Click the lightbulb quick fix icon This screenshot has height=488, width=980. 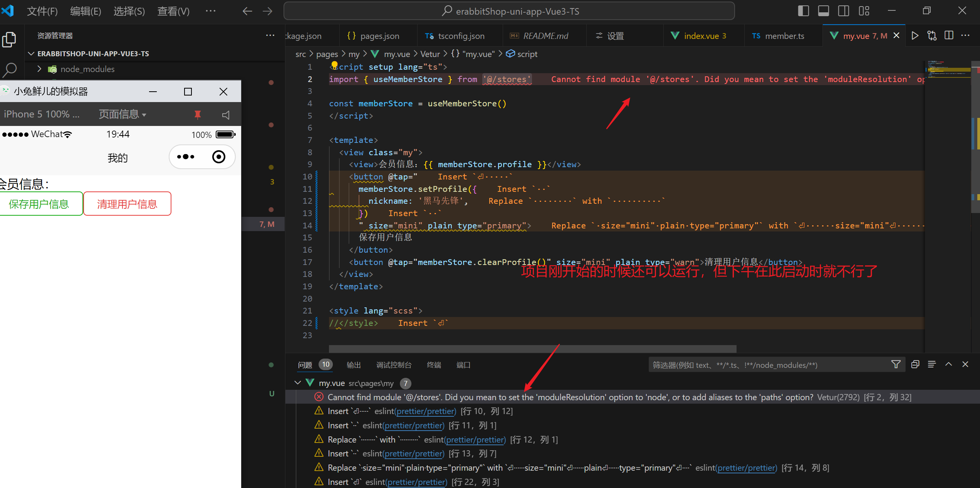click(334, 65)
